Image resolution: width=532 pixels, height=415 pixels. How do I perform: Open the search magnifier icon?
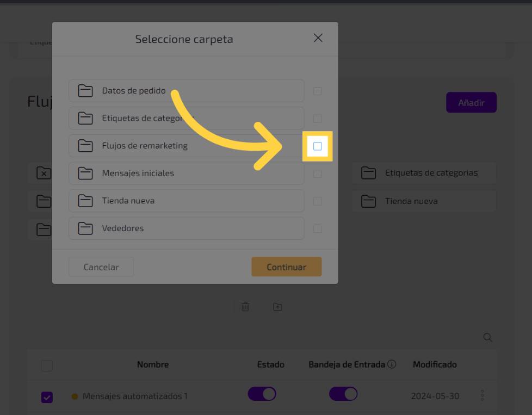click(x=488, y=338)
